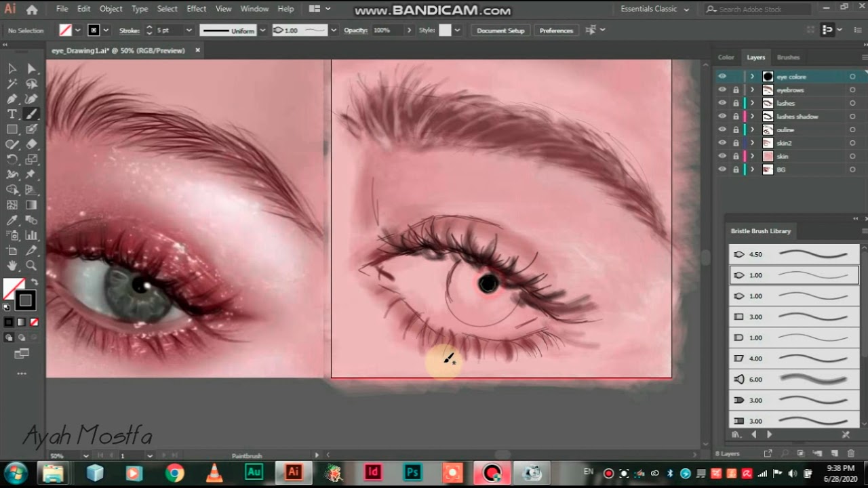The image size is (868, 488).
Task: Hide the lashes layer
Action: [722, 103]
